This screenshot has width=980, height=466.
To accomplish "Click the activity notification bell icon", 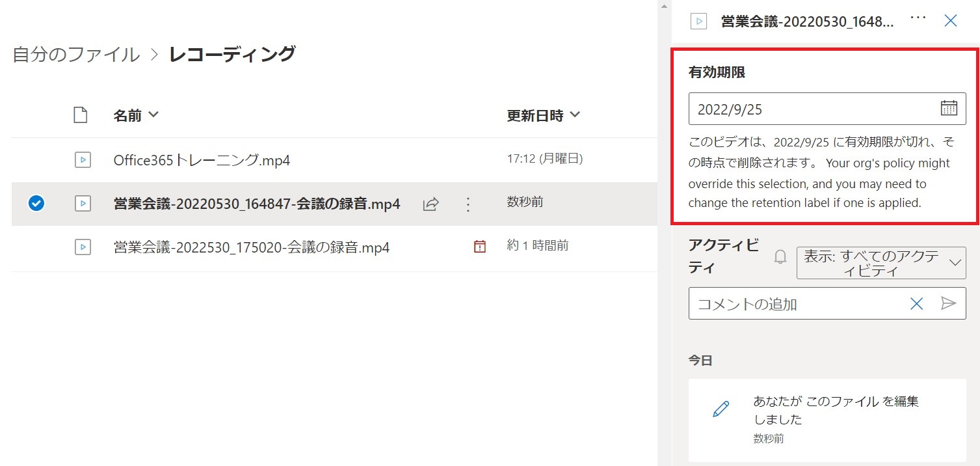I will click(x=780, y=258).
